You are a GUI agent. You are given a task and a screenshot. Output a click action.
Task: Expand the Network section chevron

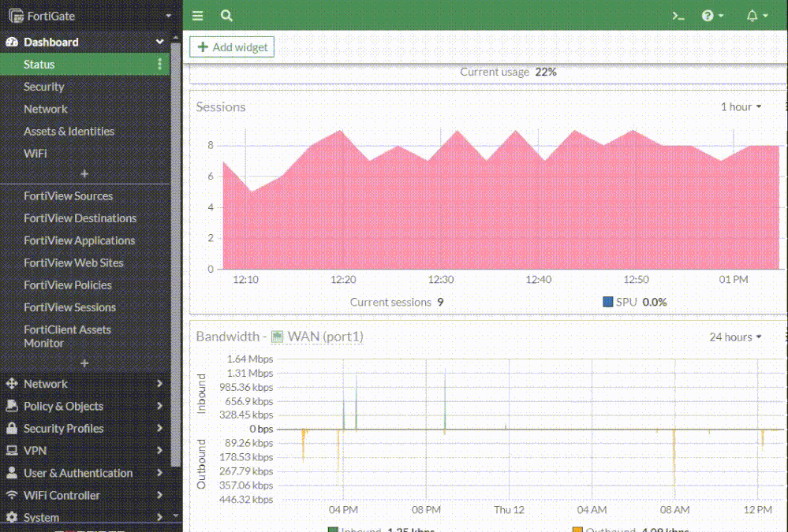pos(160,384)
